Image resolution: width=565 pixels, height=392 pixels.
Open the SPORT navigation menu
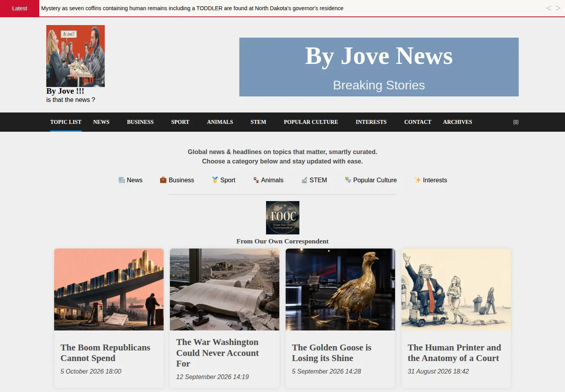pyautogui.click(x=180, y=122)
